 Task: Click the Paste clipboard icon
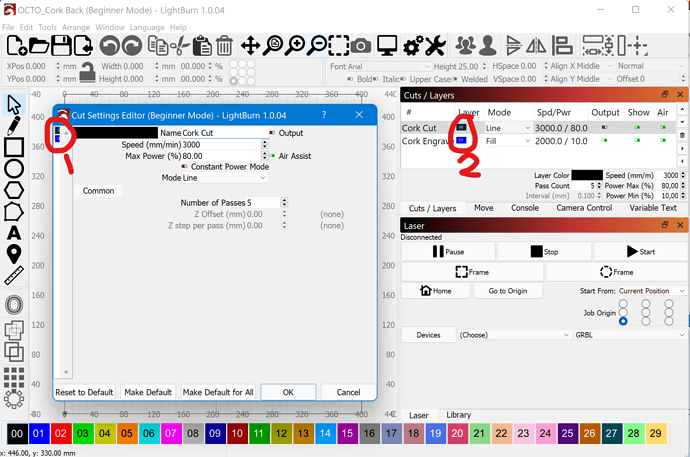coord(202,45)
